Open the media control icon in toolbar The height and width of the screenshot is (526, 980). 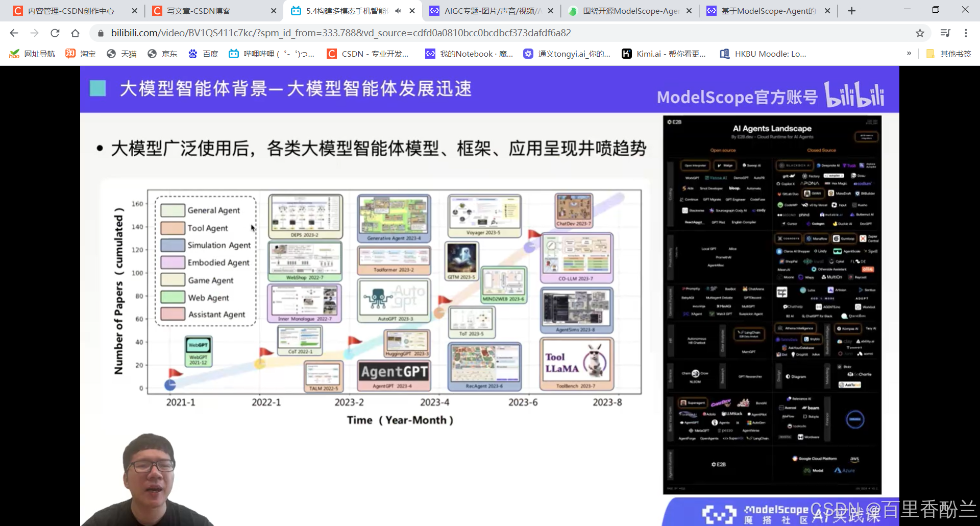(x=945, y=33)
